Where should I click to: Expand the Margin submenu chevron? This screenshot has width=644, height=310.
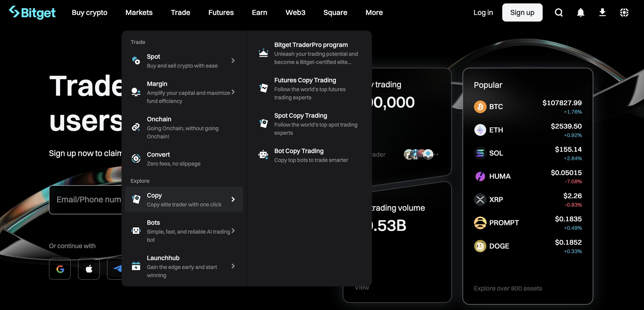coord(233,92)
